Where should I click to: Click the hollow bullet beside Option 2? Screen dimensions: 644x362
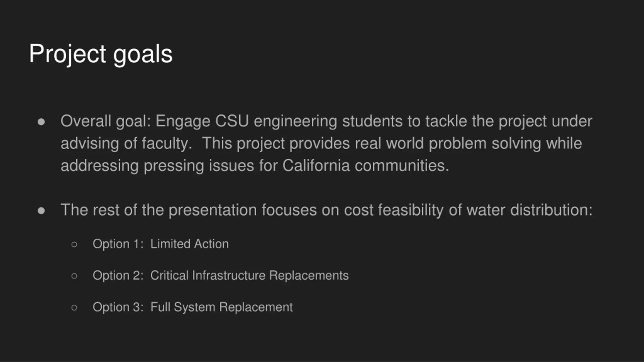pyautogui.click(x=74, y=276)
